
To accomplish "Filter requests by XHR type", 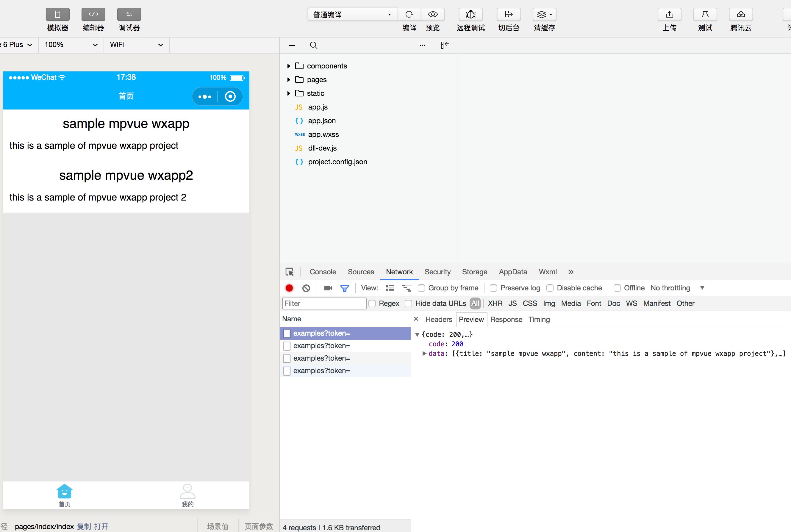I will [495, 303].
